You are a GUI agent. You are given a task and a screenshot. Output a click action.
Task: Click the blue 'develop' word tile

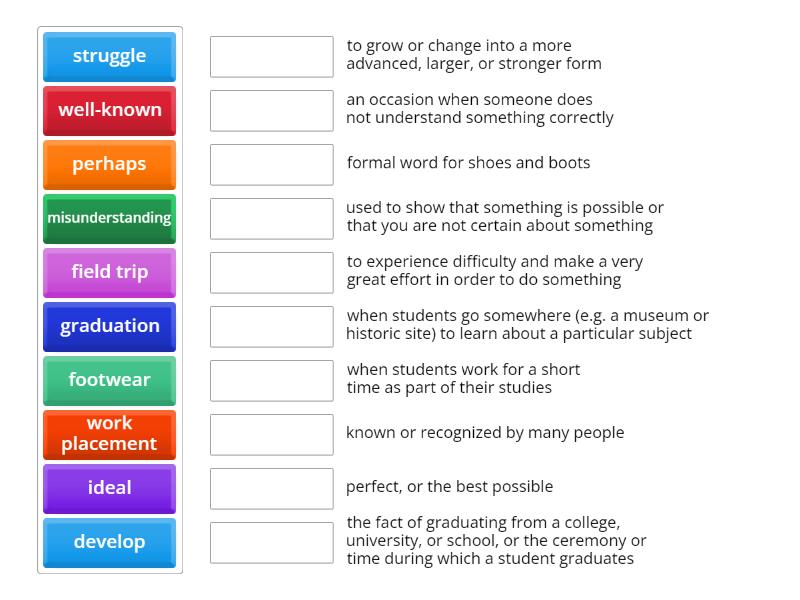pos(109,543)
